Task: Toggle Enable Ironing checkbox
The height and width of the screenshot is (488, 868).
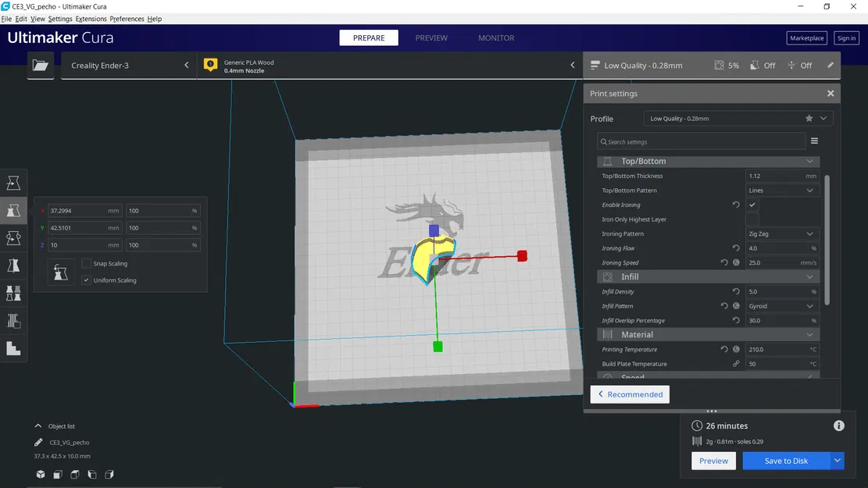Action: [x=752, y=205]
